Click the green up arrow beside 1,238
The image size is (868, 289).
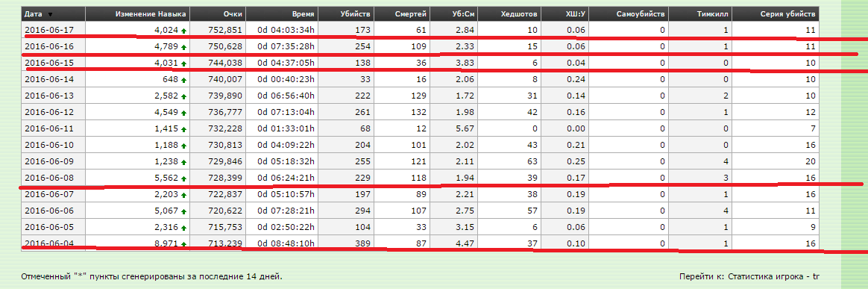[183, 162]
